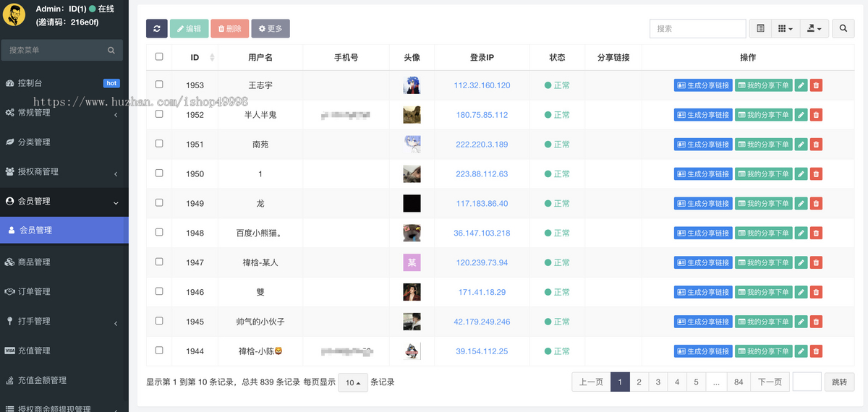Enable the checkbox for row 1947
Screen dimensions: 868x412
click(159, 262)
